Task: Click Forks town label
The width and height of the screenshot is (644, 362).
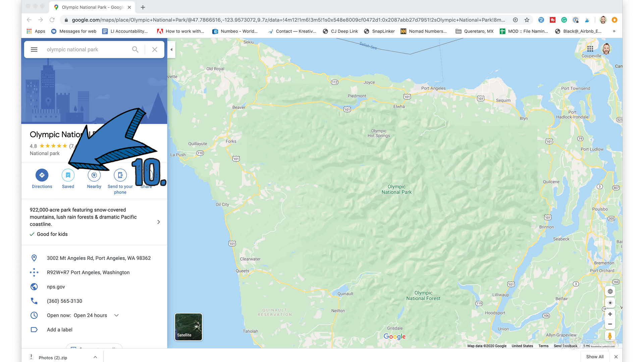Action: [x=231, y=141]
